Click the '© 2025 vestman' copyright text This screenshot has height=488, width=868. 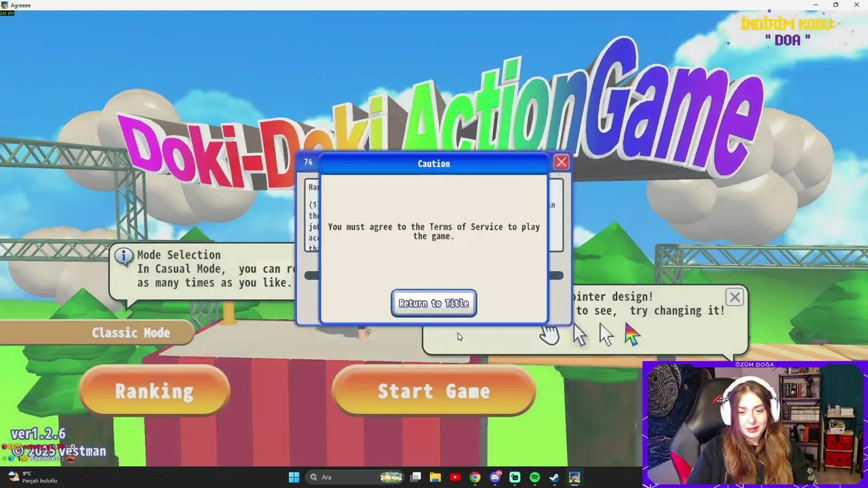coord(59,451)
